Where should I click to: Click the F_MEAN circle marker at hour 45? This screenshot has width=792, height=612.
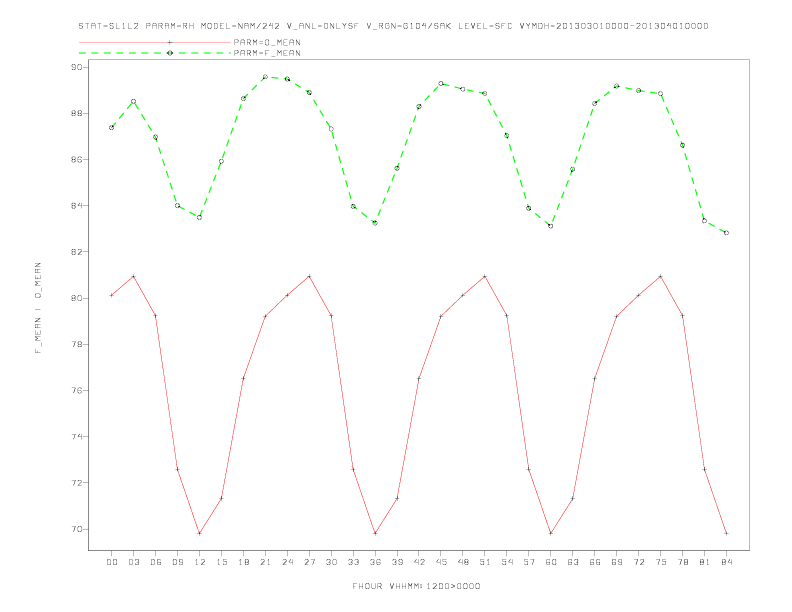[441, 83]
